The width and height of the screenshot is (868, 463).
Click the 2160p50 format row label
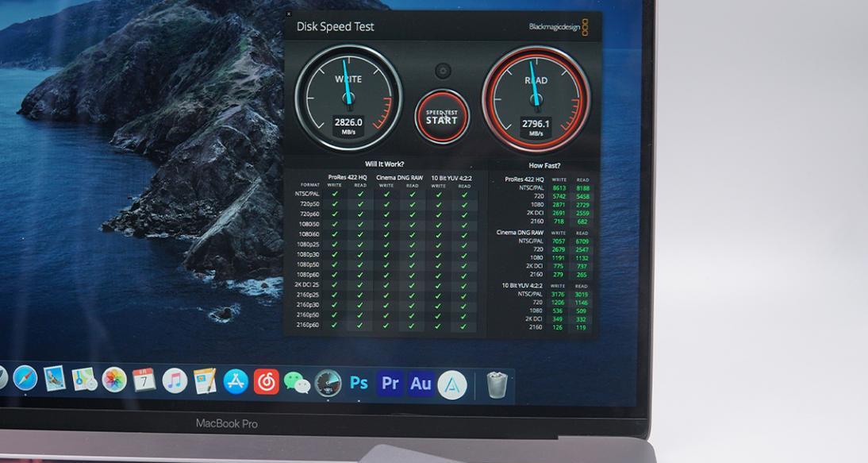pos(308,314)
